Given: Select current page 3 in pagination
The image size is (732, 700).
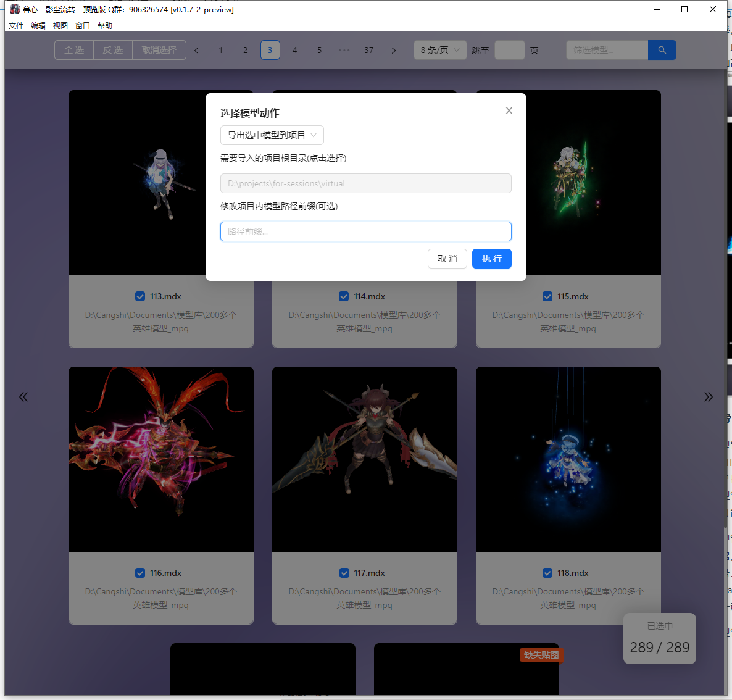Looking at the screenshot, I should pyautogui.click(x=270, y=50).
